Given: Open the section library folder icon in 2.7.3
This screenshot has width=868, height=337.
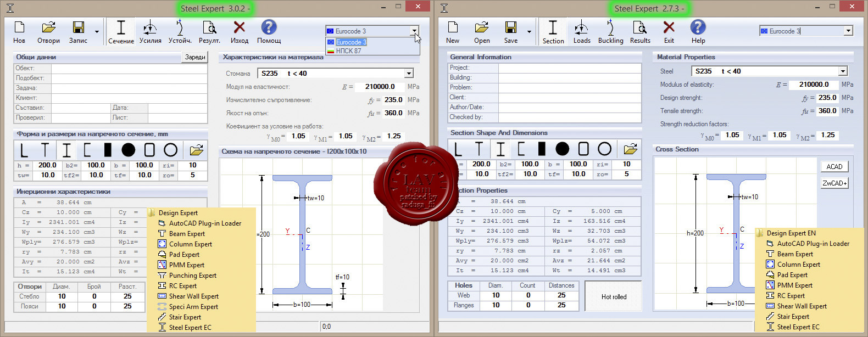Looking at the screenshot, I should (x=630, y=149).
